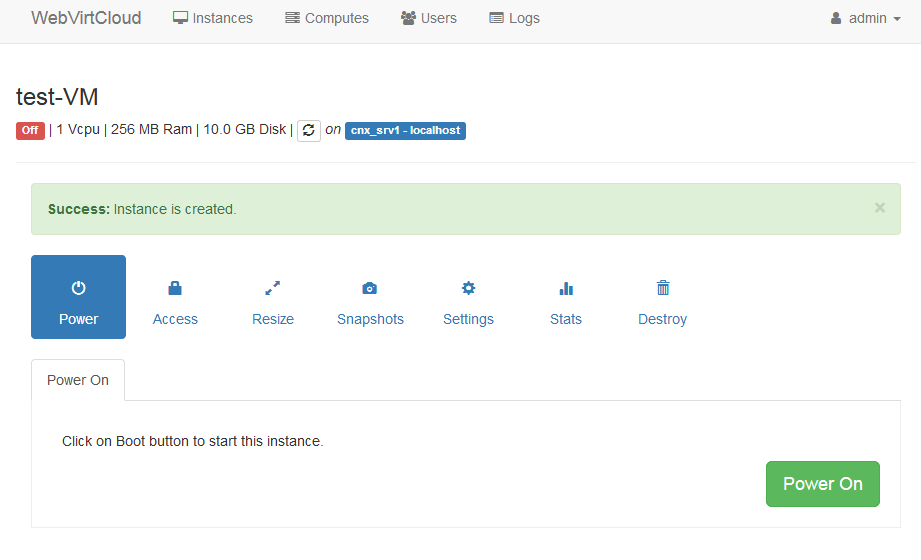Open the cnx_srv1 - localhost compute badge
921x560 pixels.
(x=405, y=130)
